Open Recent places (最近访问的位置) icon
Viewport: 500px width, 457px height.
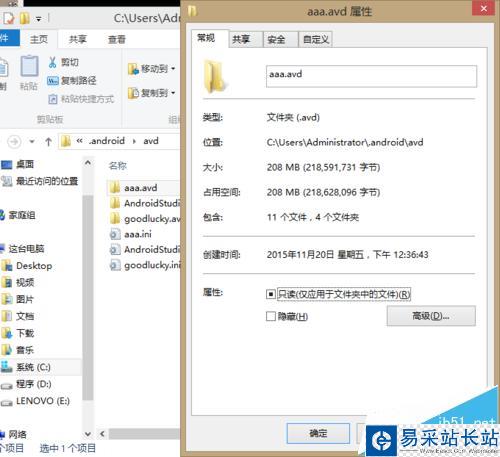[x=7, y=181]
